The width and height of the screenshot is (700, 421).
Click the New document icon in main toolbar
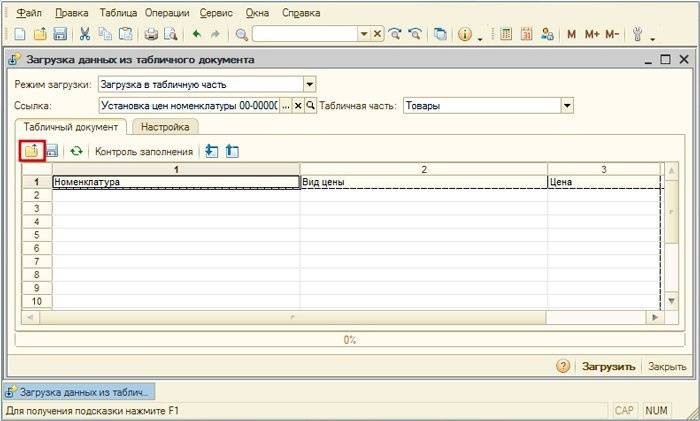click(20, 34)
